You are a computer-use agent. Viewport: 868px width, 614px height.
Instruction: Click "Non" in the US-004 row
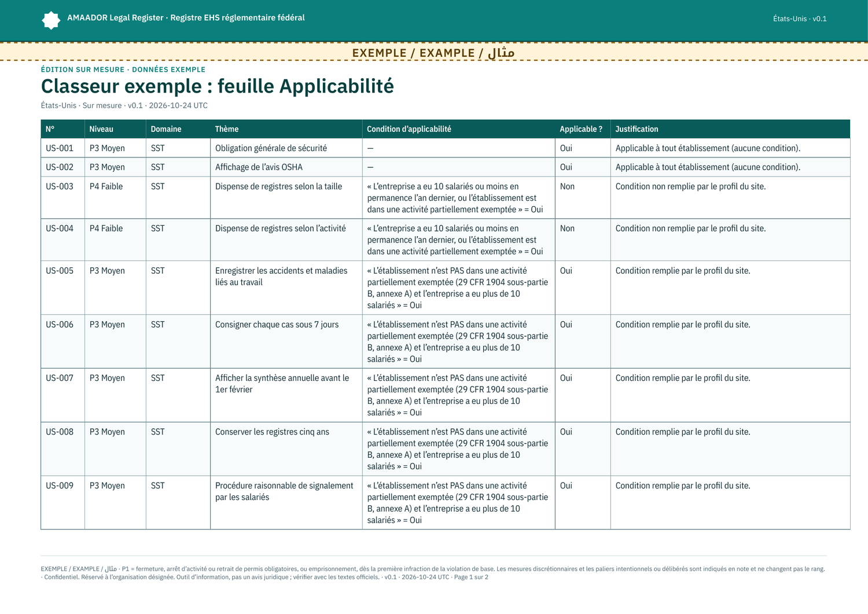(x=567, y=229)
